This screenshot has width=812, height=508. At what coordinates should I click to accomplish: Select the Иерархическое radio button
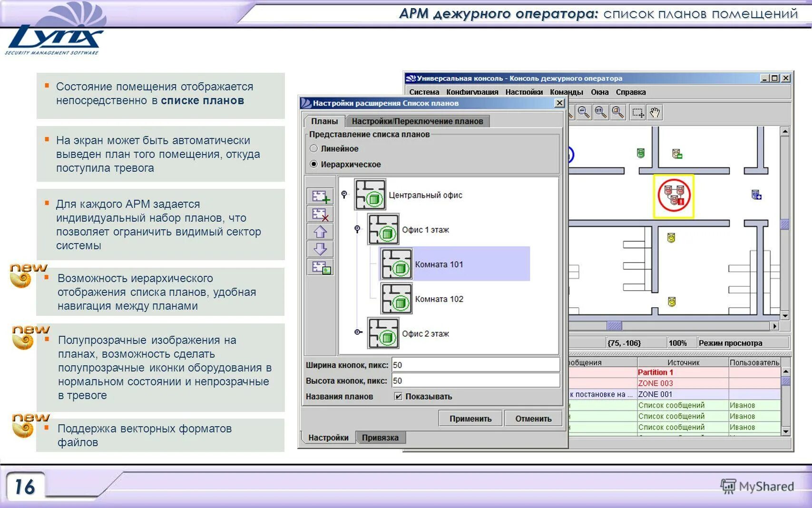pyautogui.click(x=313, y=164)
